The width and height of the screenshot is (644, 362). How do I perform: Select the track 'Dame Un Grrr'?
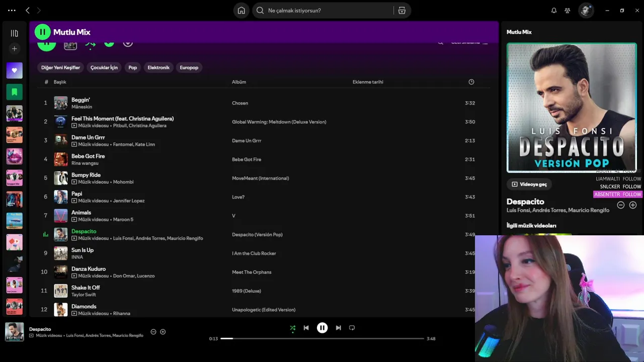pyautogui.click(x=88, y=137)
